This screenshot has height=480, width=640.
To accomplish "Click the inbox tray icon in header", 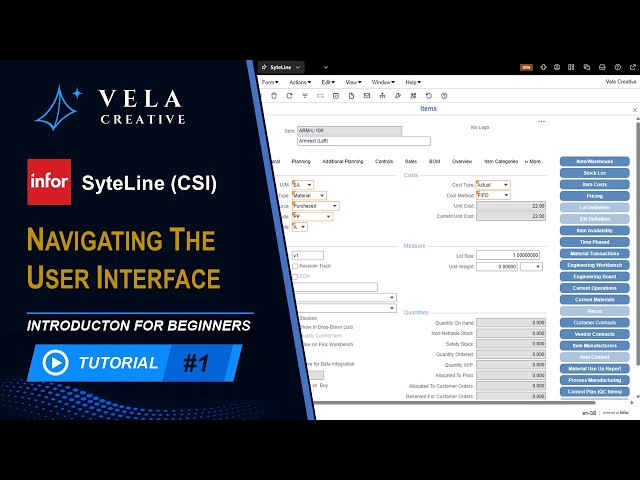I will click(602, 67).
